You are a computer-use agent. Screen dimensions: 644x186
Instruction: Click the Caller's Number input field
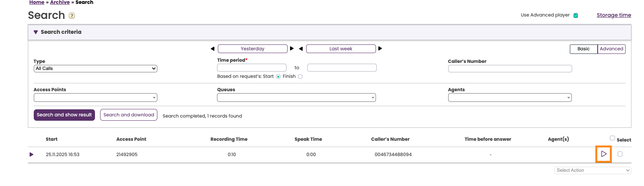(x=510, y=69)
